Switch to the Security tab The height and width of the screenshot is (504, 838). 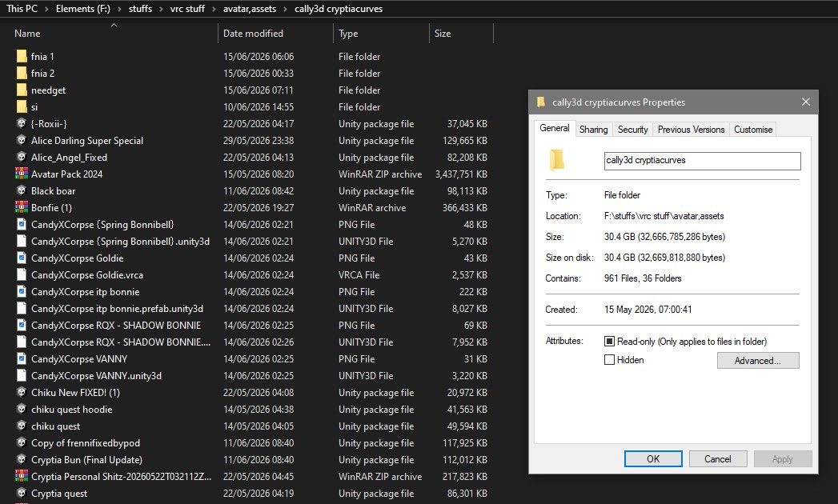(x=632, y=130)
